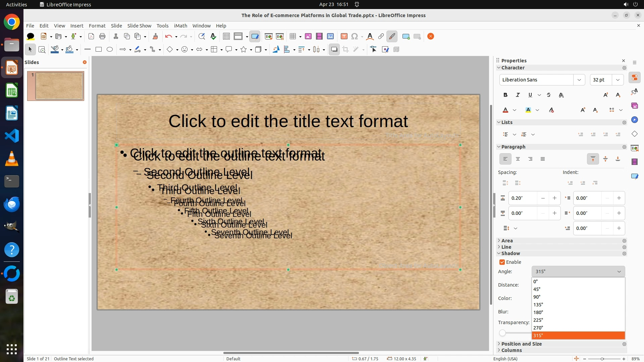This screenshot has height=362, width=644.
Task: Select the Ellipse drawing tool
Action: (x=110, y=50)
